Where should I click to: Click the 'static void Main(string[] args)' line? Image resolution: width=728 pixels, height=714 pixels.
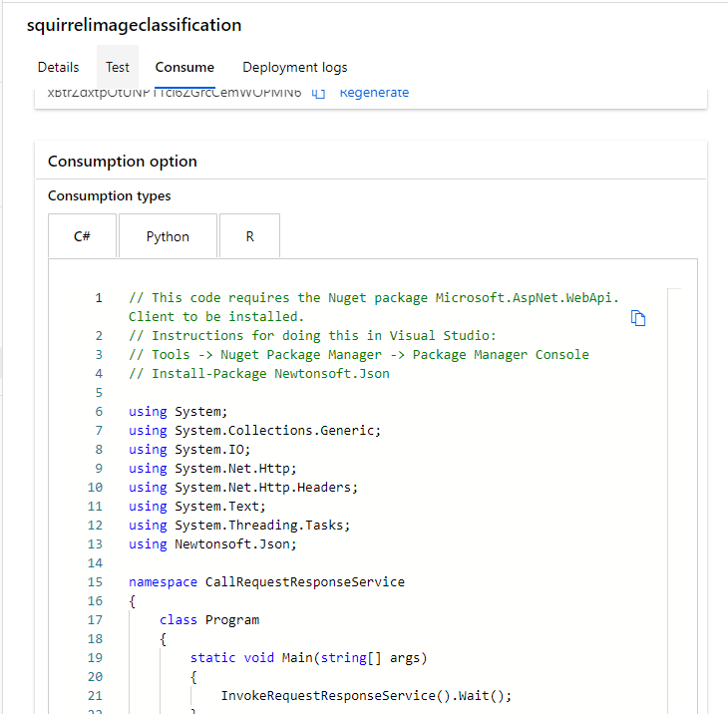[x=308, y=658]
